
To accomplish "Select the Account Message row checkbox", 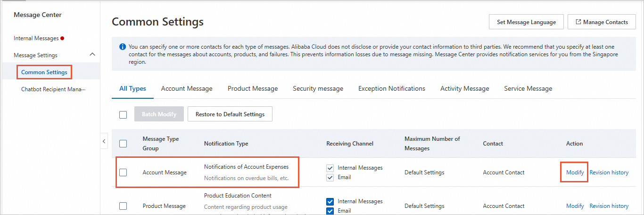I will (123, 172).
